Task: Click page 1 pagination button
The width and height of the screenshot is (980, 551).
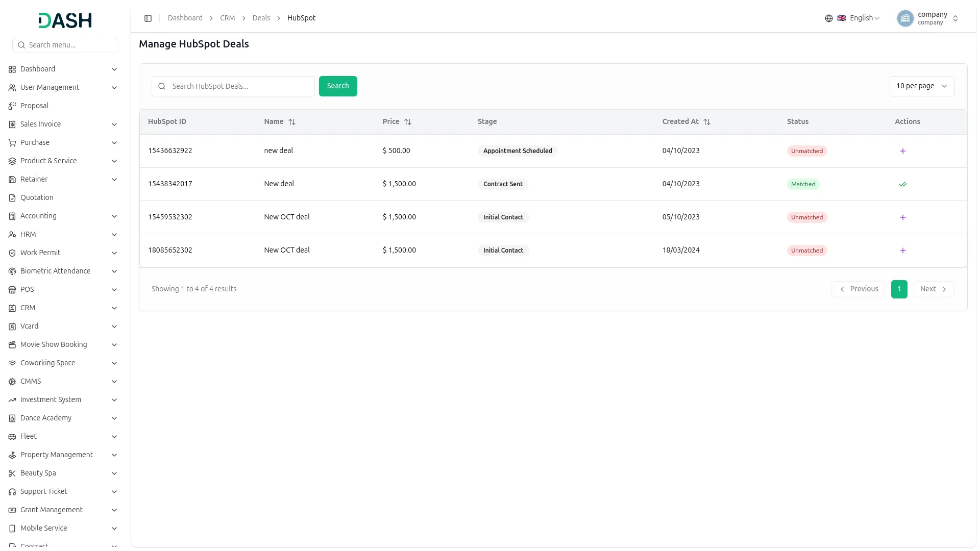Action: [899, 289]
